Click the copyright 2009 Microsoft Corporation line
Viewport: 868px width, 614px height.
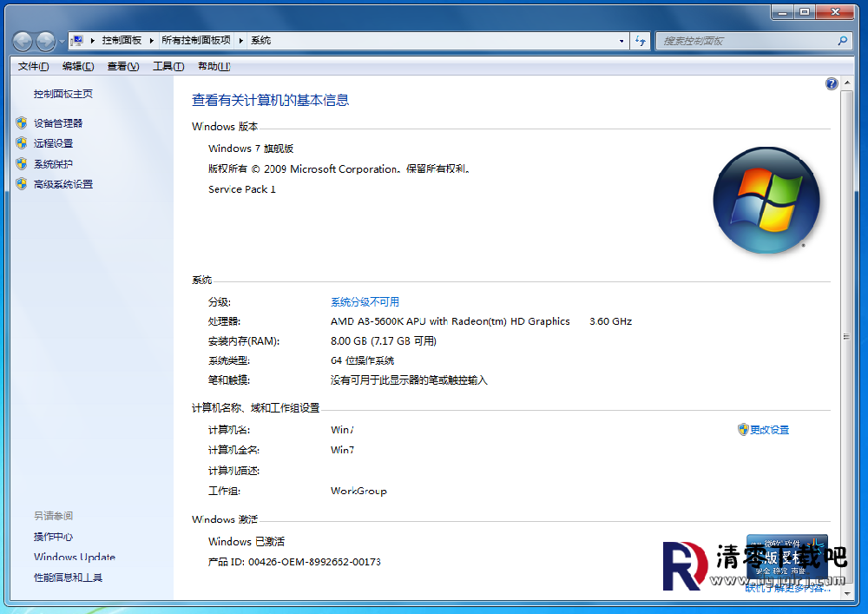coord(339,168)
